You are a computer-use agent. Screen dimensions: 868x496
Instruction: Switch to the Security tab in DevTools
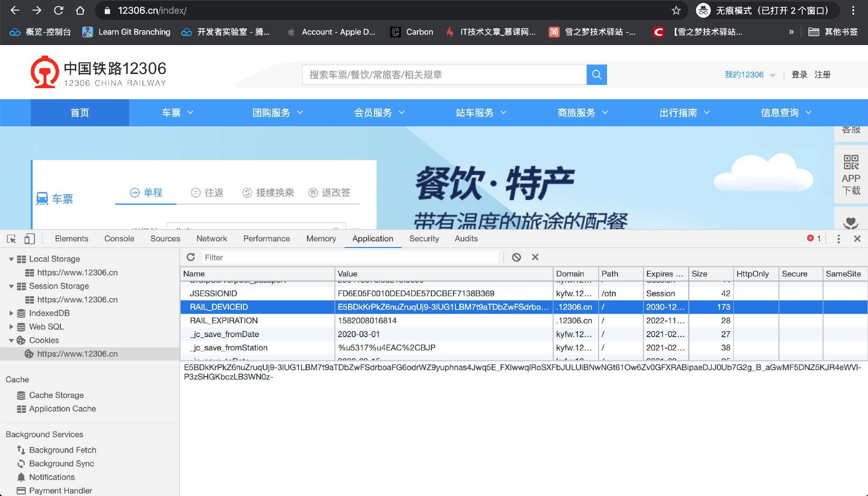pos(424,238)
